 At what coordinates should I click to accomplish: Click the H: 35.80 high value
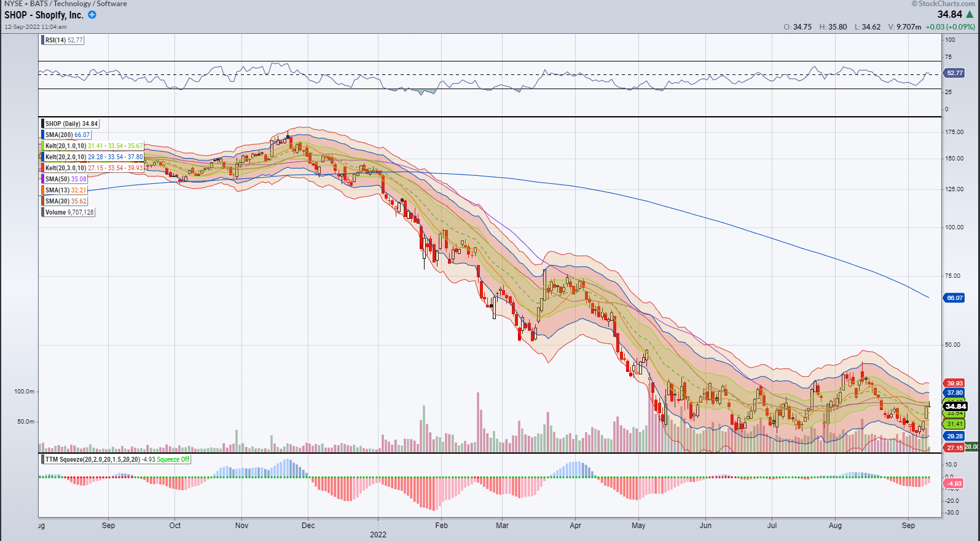[833, 27]
